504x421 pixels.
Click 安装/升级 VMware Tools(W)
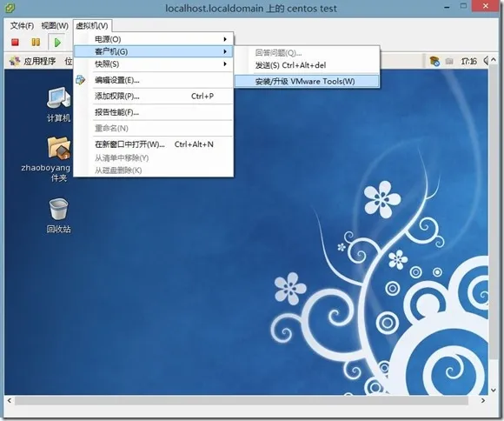(307, 81)
